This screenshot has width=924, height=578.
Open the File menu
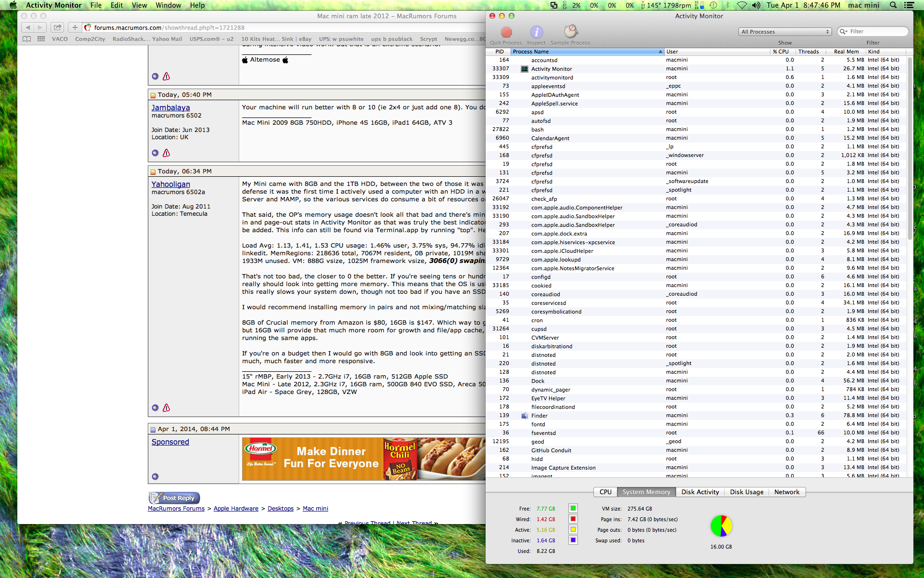click(x=96, y=5)
